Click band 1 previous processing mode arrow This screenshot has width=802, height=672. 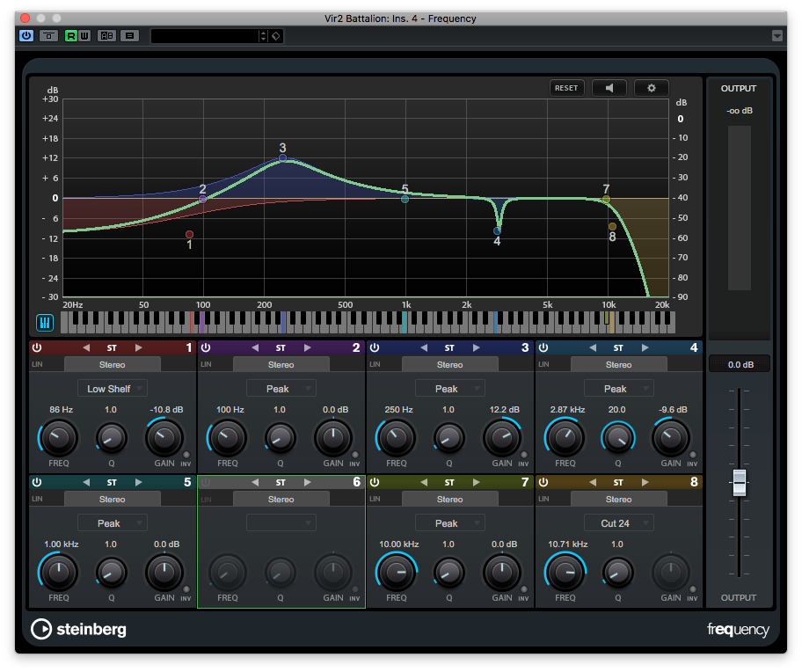[86, 347]
